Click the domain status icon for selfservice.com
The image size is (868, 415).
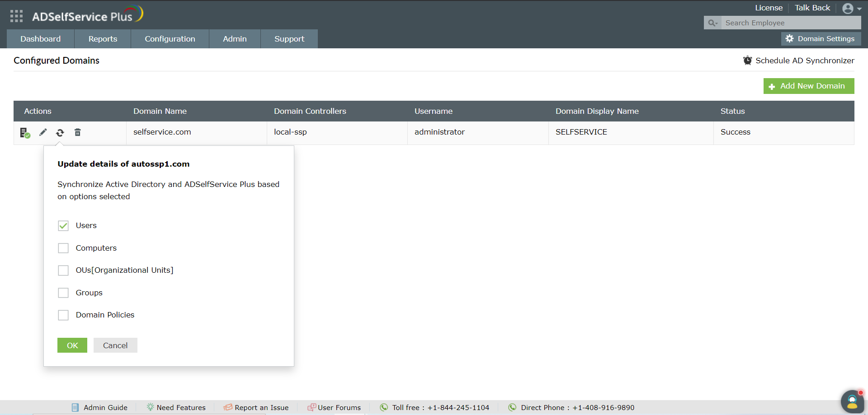(25, 133)
